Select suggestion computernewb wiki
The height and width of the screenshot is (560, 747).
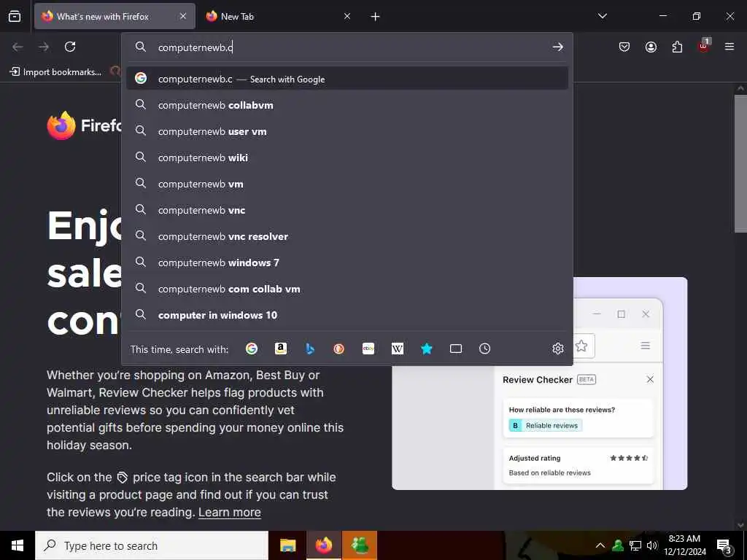(347, 157)
